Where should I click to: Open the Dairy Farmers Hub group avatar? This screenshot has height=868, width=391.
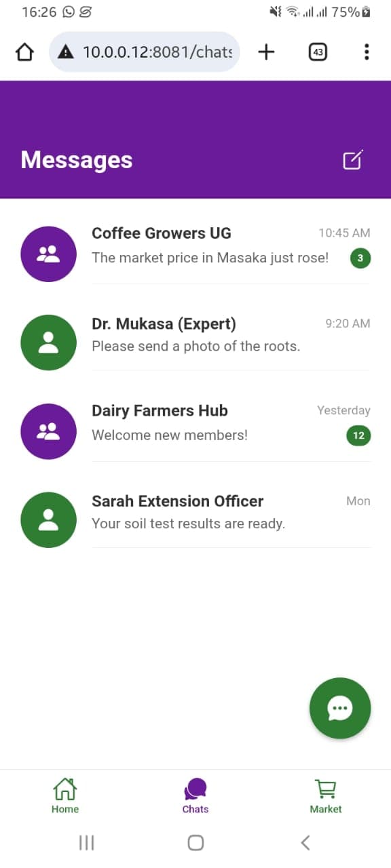pos(48,431)
